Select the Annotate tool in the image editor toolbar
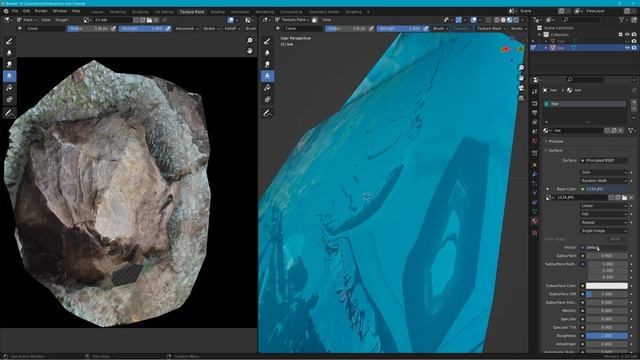 click(9, 113)
